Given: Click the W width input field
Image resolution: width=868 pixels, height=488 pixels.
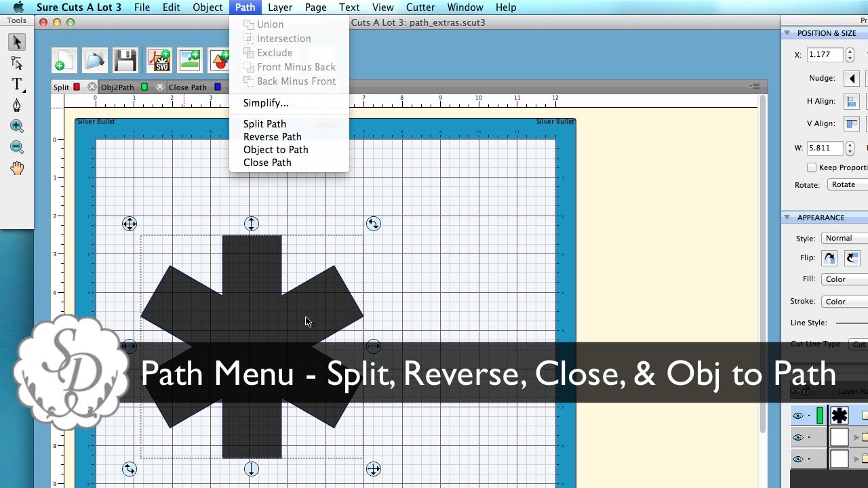Looking at the screenshot, I should [825, 148].
